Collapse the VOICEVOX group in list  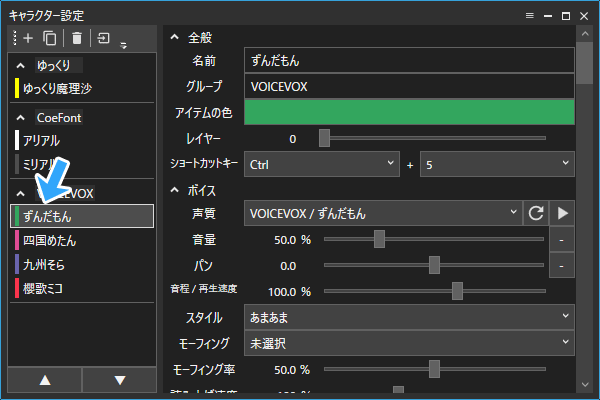[x=21, y=193]
